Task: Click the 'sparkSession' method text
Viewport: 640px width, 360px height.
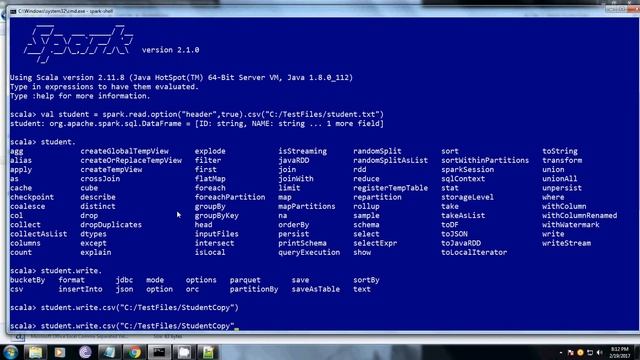Action: click(467, 170)
